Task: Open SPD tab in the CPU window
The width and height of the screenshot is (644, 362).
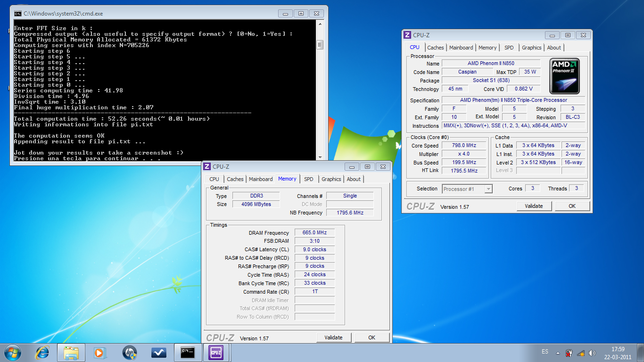Action: (509, 48)
